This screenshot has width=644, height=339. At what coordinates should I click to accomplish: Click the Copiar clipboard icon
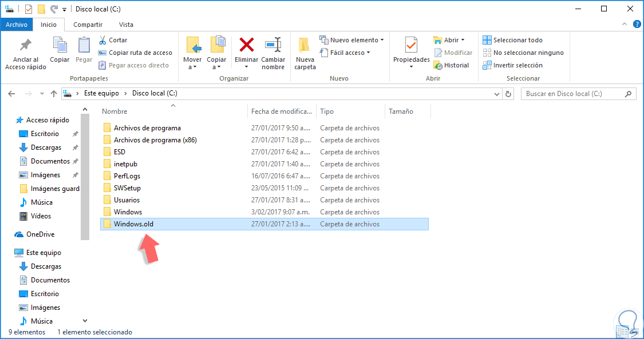coord(60,45)
